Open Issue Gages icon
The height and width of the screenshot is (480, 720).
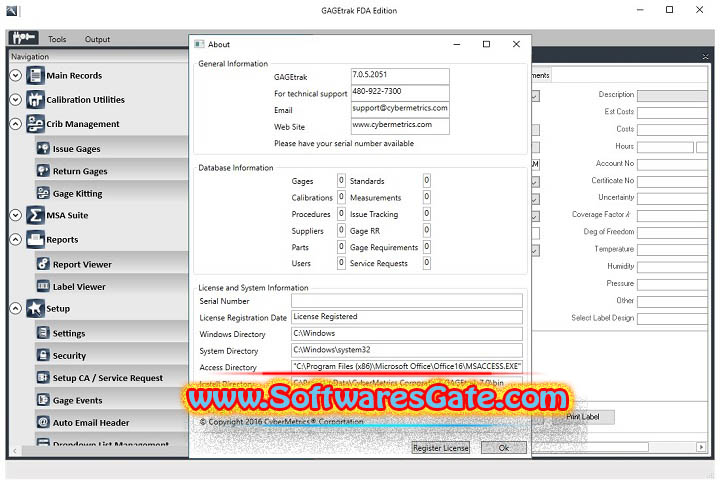click(x=43, y=148)
